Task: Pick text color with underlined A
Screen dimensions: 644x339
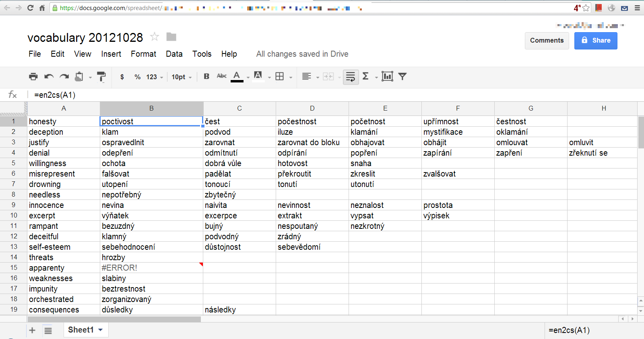Action: point(237,76)
